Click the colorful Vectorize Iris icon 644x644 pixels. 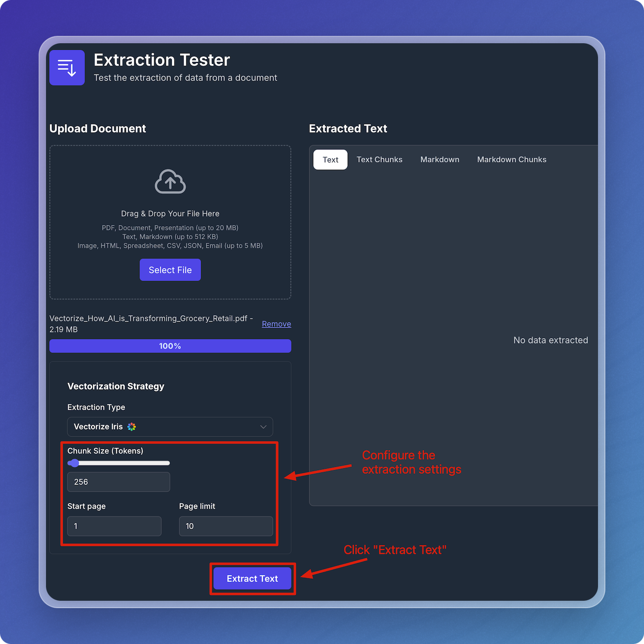point(132,427)
